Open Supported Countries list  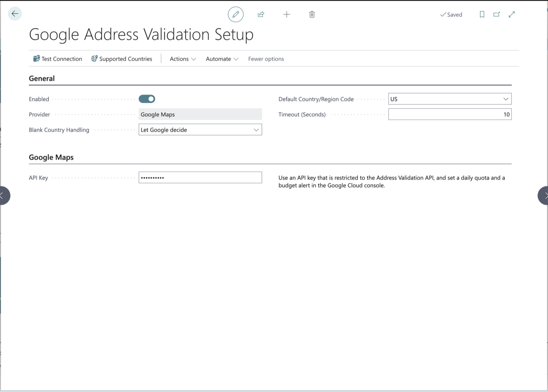pos(122,59)
